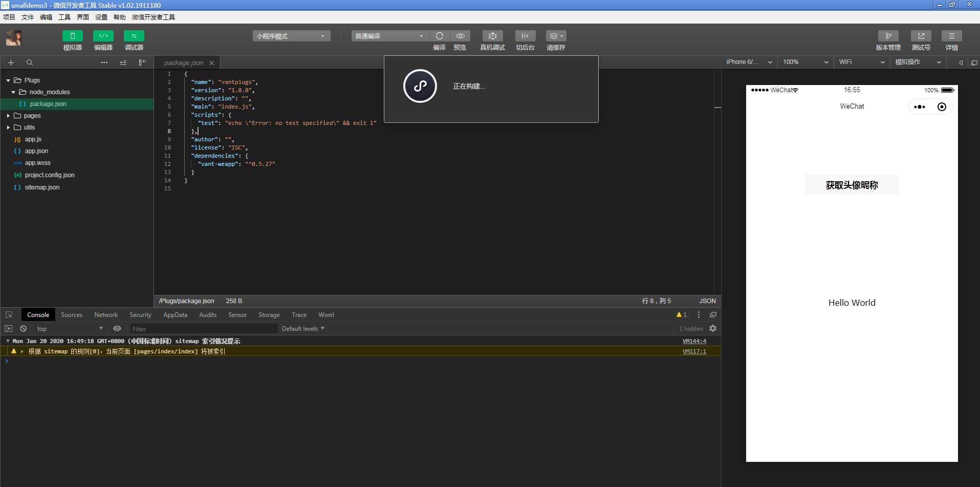The image size is (980, 487).
Task: Open the 模拟操作 dropdown
Action: point(918,62)
